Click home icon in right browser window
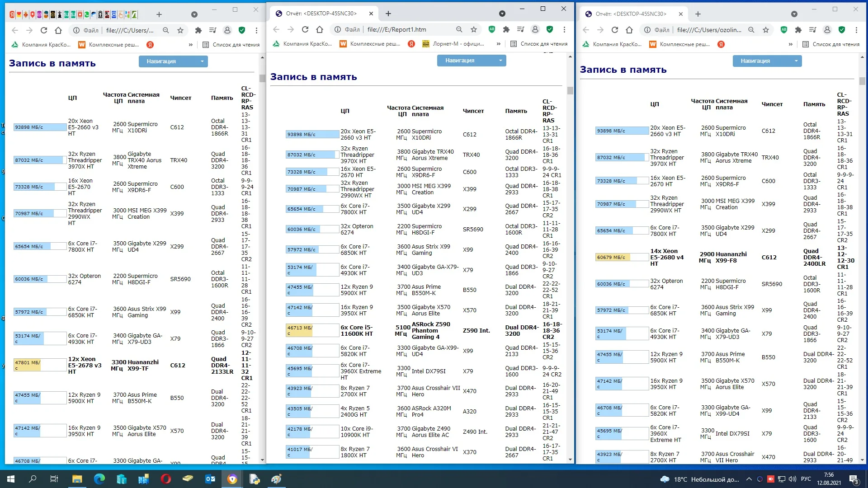 [x=629, y=30]
